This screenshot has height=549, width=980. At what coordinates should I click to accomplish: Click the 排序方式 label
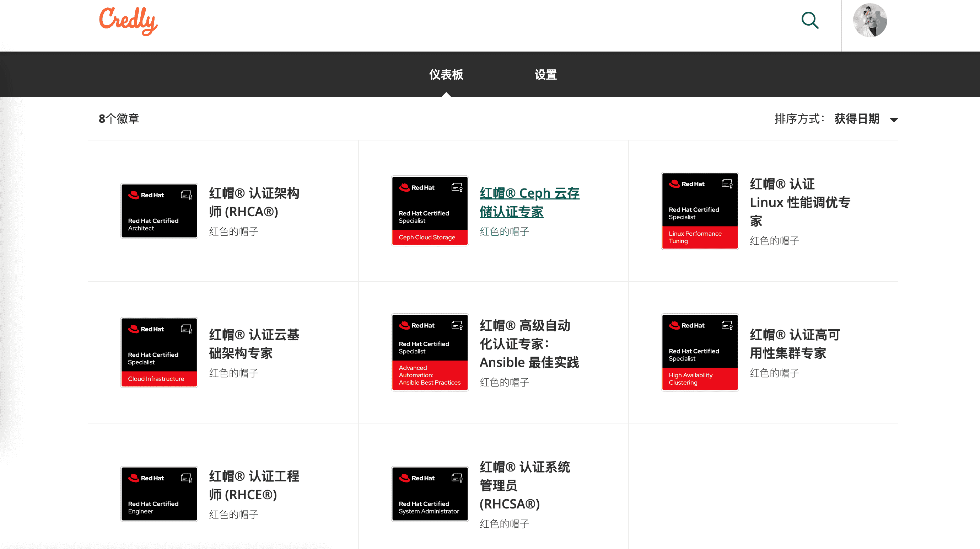(799, 119)
